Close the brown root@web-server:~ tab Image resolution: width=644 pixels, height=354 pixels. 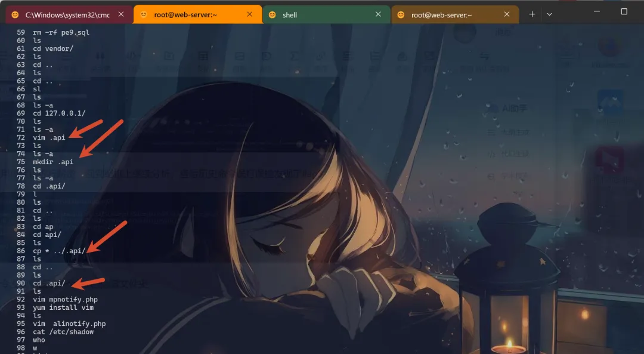tap(507, 14)
